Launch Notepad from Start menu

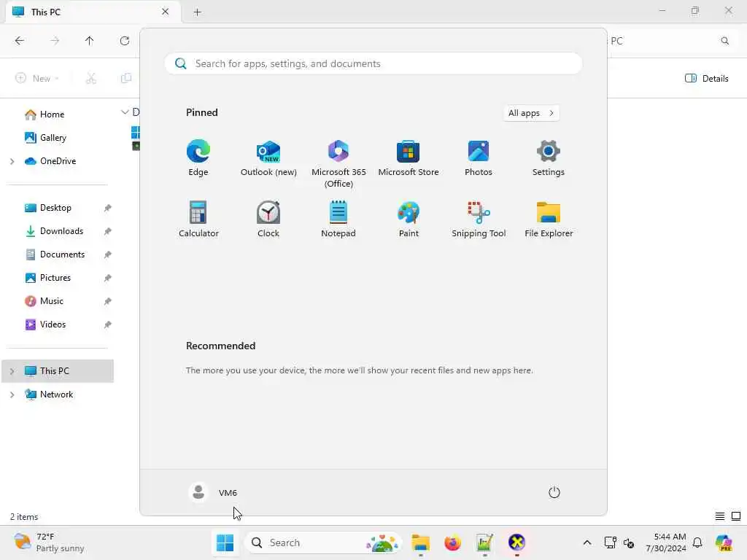click(338, 219)
